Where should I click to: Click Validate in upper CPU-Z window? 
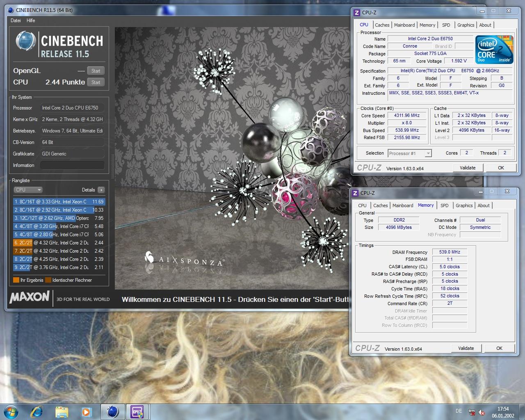468,168
